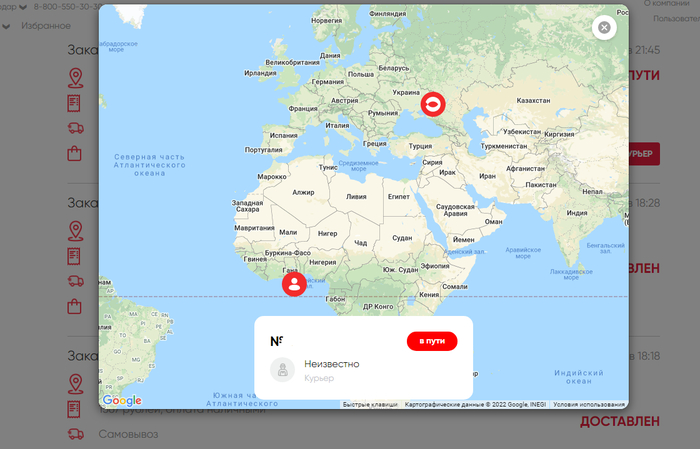The image size is (700, 449).
Task: Open 'О компании' link in header
Action: 667,4
